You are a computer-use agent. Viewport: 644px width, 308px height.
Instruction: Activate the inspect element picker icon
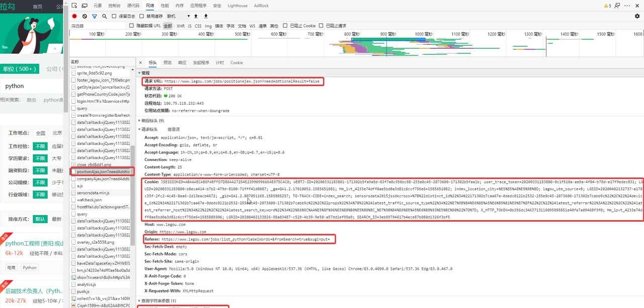pyautogui.click(x=74, y=6)
